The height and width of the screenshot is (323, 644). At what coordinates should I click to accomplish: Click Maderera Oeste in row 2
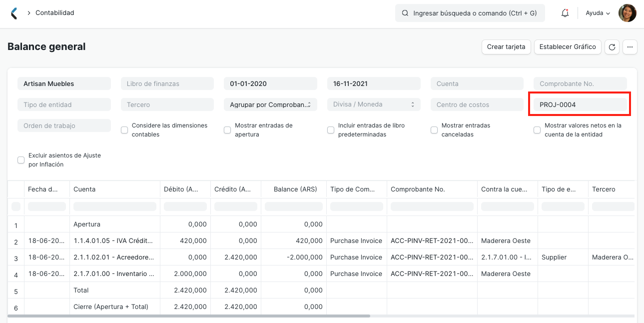coord(506,240)
